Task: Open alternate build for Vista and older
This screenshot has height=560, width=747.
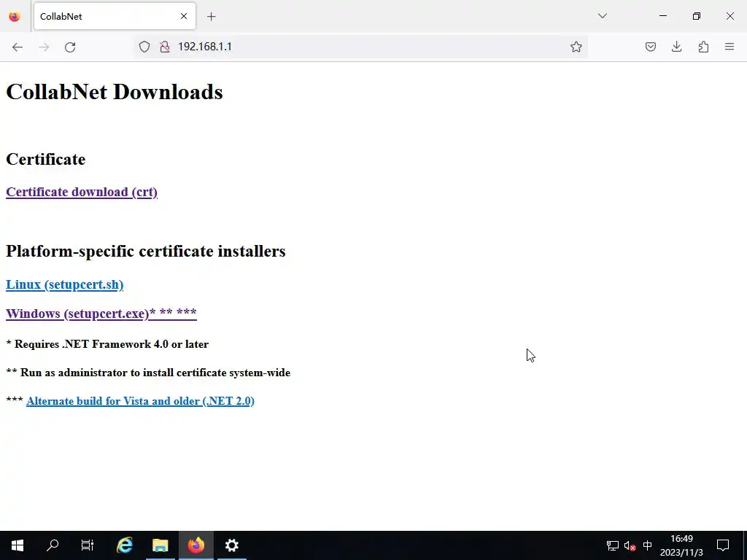Action: point(140,401)
